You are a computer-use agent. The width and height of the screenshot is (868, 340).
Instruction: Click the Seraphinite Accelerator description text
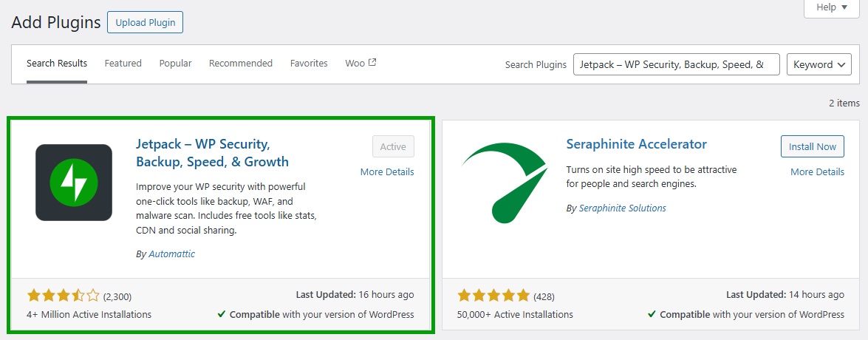pos(652,176)
